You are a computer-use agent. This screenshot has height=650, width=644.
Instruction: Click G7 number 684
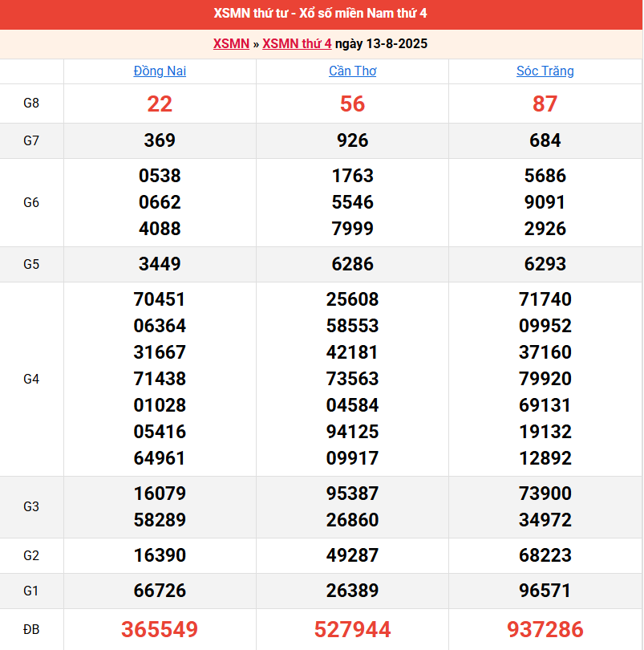[x=545, y=140]
